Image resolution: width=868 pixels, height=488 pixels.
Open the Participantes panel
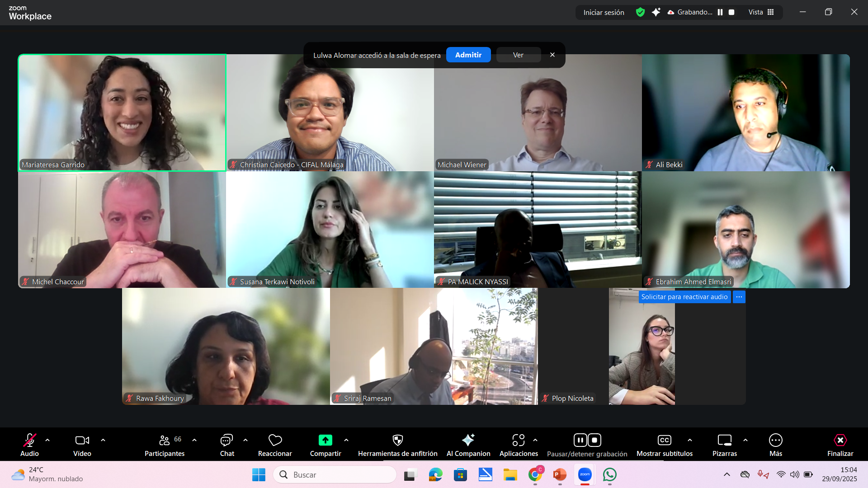(165, 441)
